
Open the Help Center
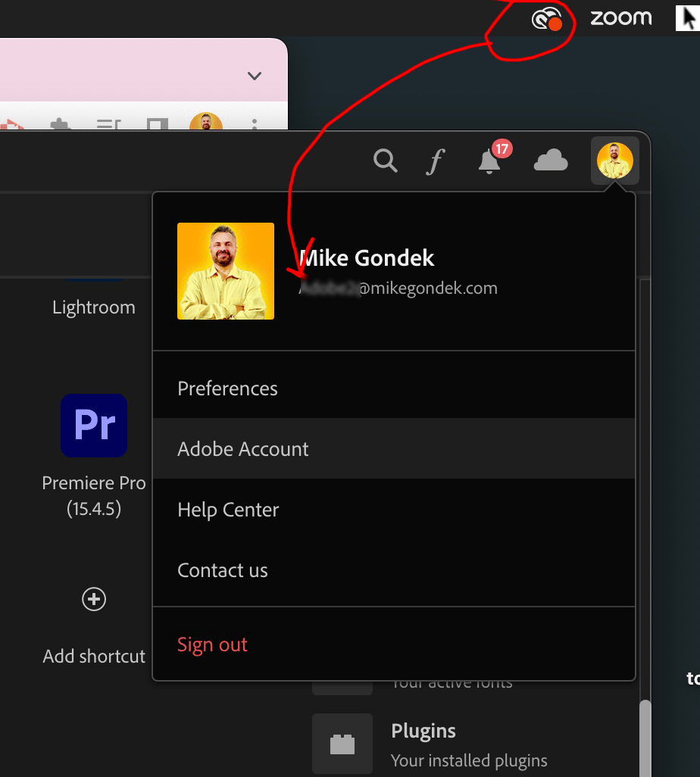227,509
